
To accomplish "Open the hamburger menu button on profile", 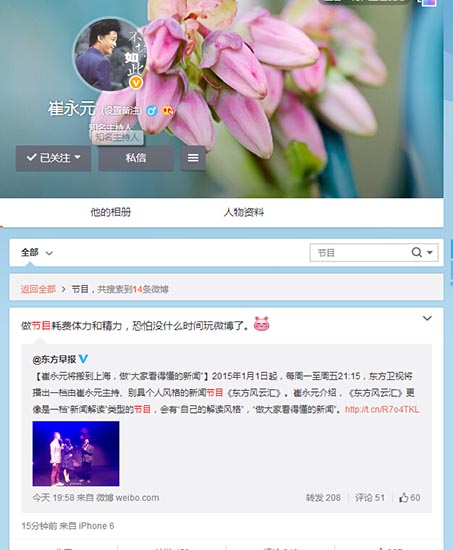I will click(193, 158).
